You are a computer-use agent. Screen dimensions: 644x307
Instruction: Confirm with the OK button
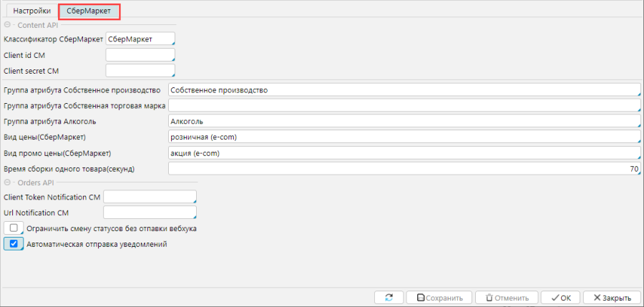(x=560, y=298)
